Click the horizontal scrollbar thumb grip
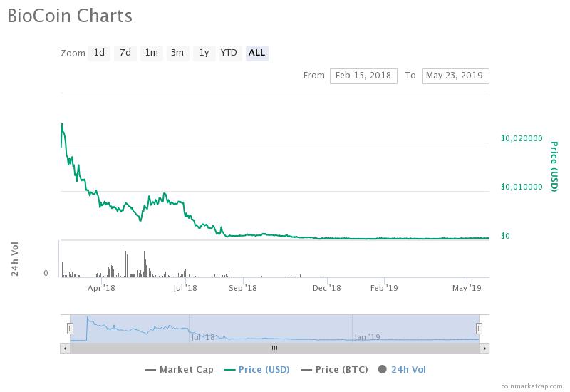This screenshot has width=570, height=392. click(274, 348)
